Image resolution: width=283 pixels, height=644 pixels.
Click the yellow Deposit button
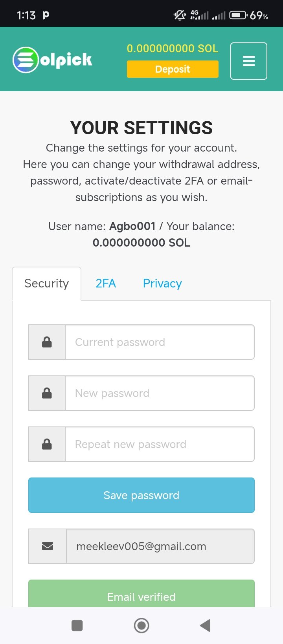[173, 69]
